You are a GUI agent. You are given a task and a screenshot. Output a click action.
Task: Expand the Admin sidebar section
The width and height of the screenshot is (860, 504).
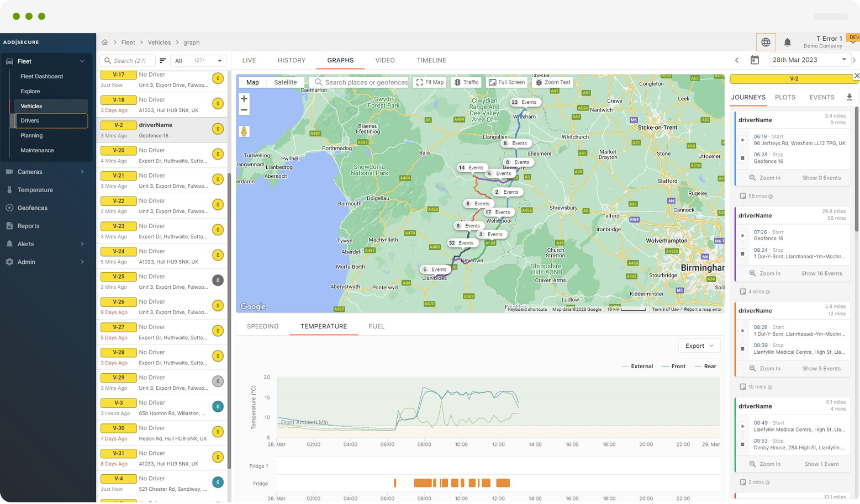pos(82,262)
